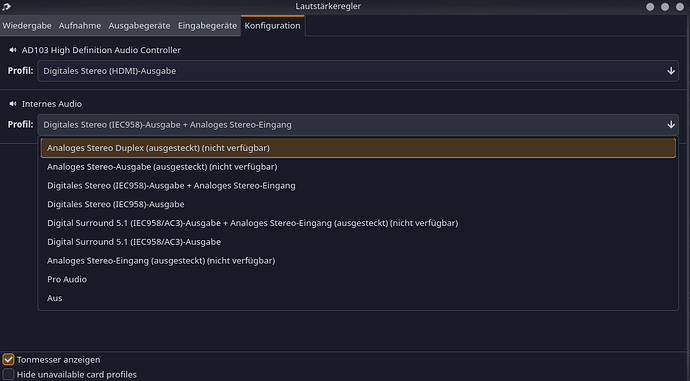Open the Aufnahme tab
The height and width of the screenshot is (381, 690).
[x=80, y=26]
